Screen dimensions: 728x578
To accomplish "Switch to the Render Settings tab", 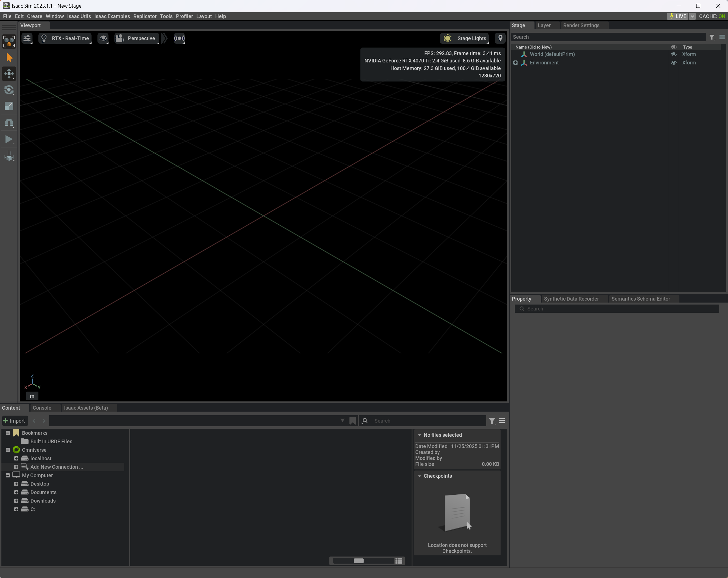I will click(581, 25).
